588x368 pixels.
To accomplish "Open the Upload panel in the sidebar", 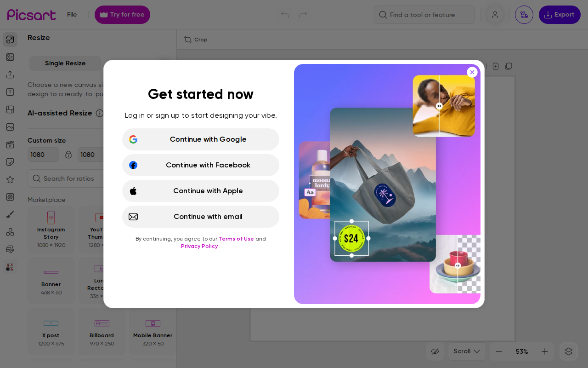I will point(10,74).
